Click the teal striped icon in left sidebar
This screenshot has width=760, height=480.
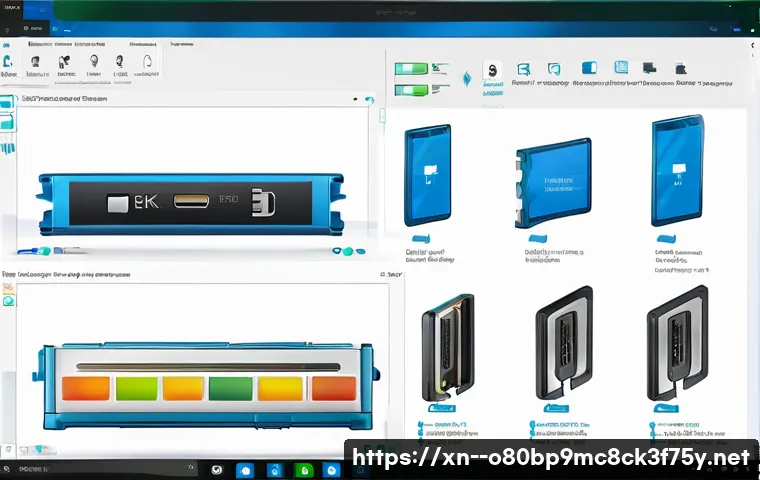click(8, 147)
